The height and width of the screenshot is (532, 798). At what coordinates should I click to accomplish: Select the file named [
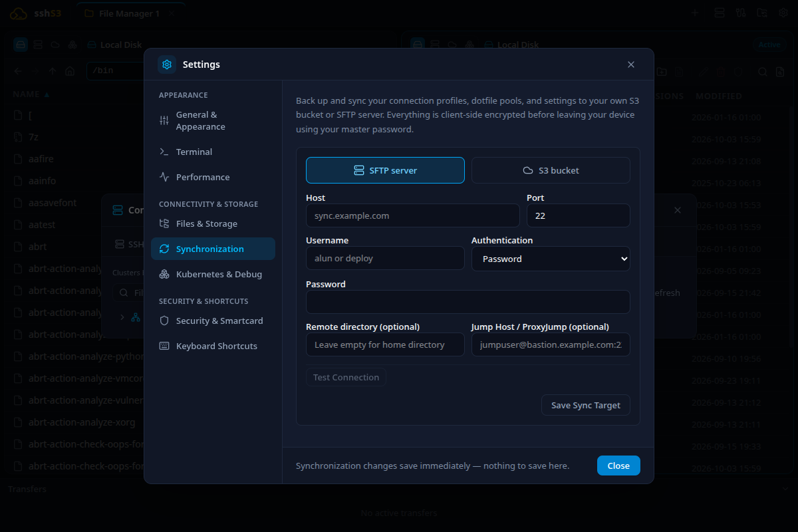tap(30, 115)
